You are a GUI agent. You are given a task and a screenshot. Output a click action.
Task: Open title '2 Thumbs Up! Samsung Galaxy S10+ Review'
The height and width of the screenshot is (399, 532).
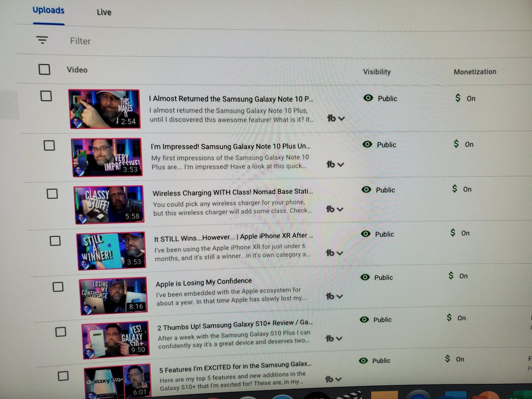point(235,324)
